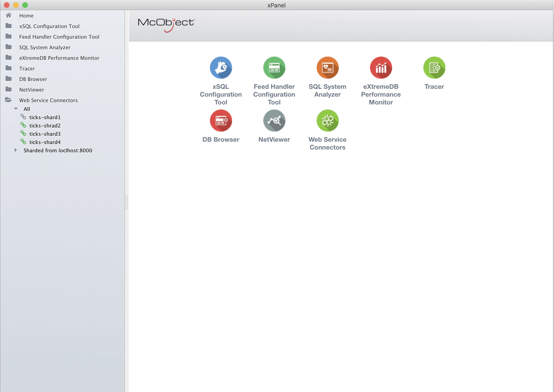The width and height of the screenshot is (554, 392).
Task: Select ticks-shard1 connector in sidebar
Action: [45, 117]
